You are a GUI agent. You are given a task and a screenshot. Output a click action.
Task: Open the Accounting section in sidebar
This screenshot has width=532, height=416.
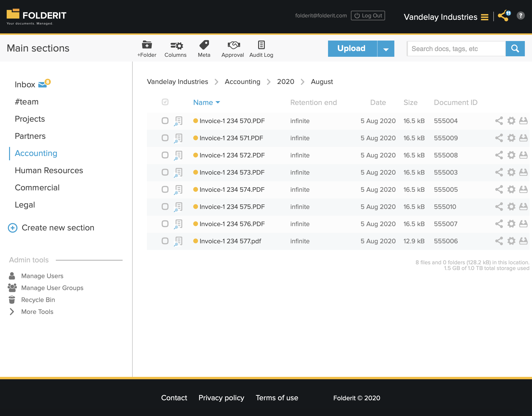(x=36, y=153)
